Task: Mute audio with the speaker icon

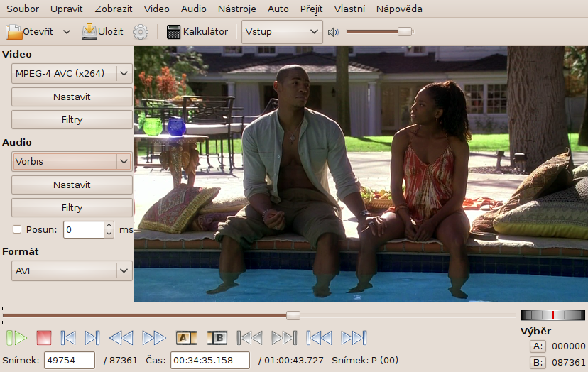Action: click(x=333, y=32)
